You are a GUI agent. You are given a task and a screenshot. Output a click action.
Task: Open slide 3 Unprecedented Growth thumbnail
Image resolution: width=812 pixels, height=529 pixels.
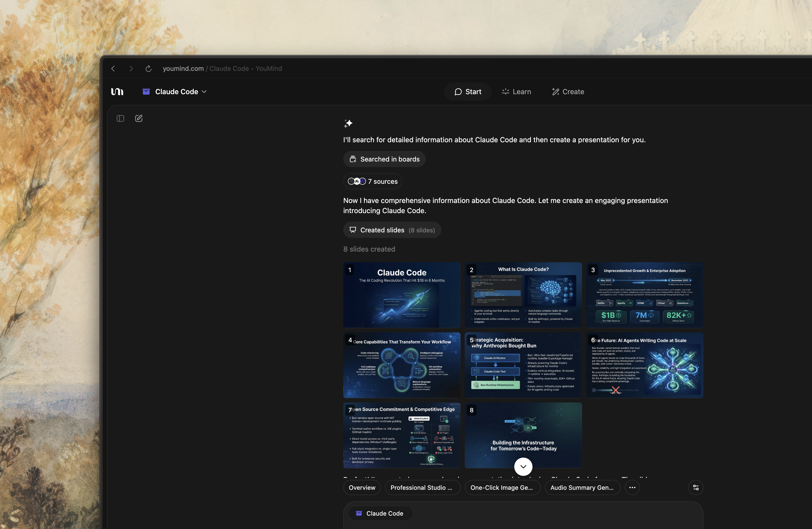[645, 295]
